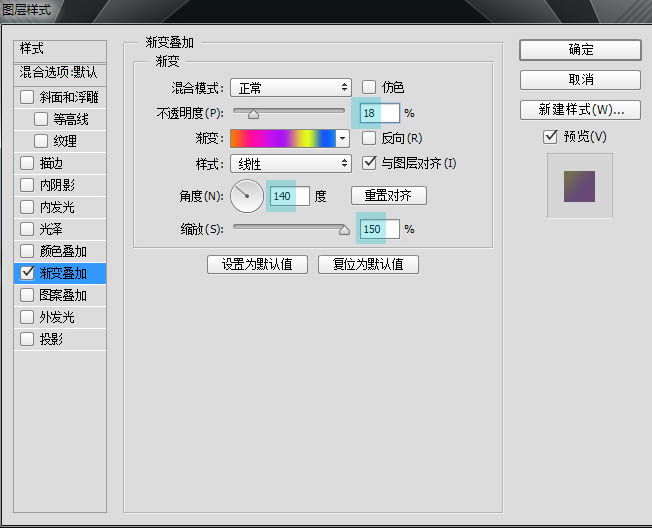Enable the 外发光 checkbox
652x528 pixels.
(x=27, y=317)
